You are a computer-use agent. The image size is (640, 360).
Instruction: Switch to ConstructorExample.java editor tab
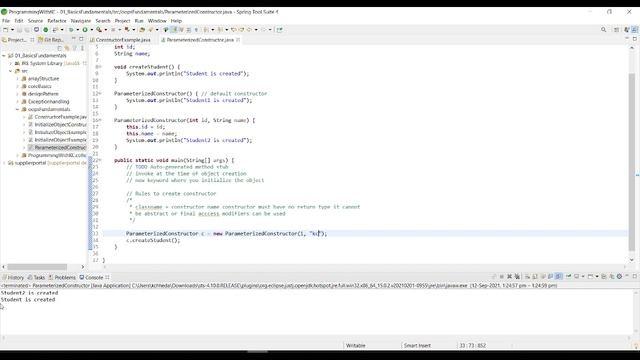tap(120, 40)
